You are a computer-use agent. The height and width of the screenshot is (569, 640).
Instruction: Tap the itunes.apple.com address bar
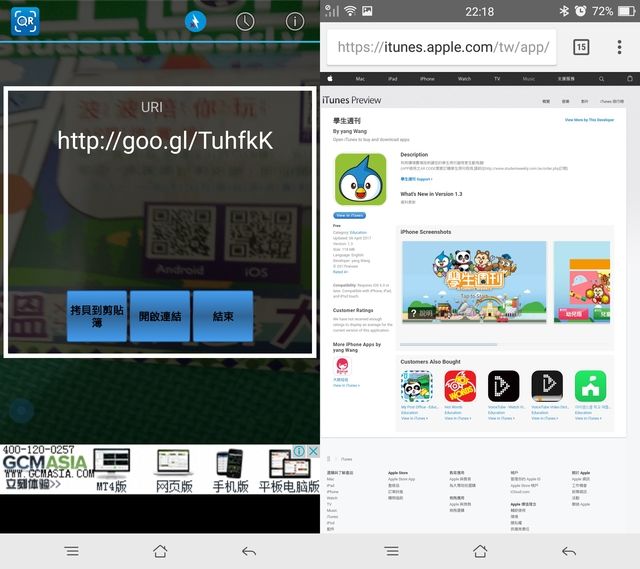(442, 47)
